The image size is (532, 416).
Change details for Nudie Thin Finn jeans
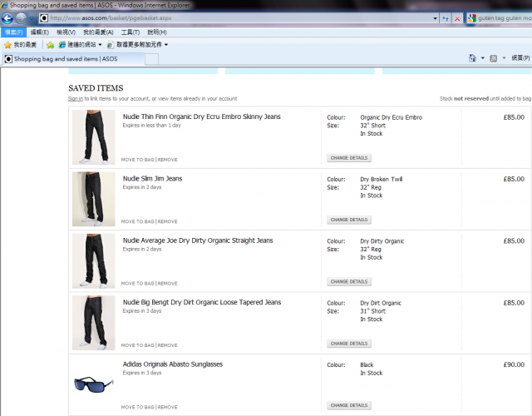(349, 158)
